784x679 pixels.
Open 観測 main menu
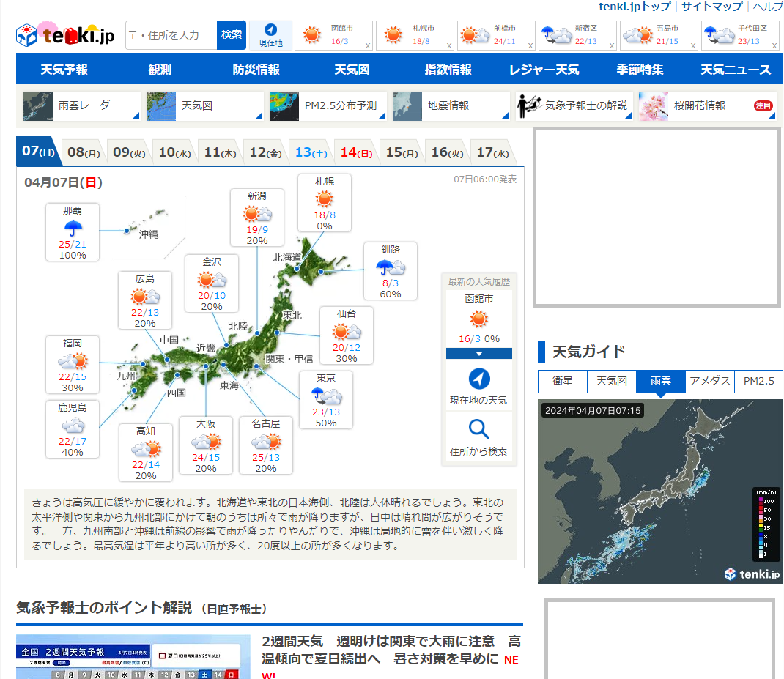point(160,70)
